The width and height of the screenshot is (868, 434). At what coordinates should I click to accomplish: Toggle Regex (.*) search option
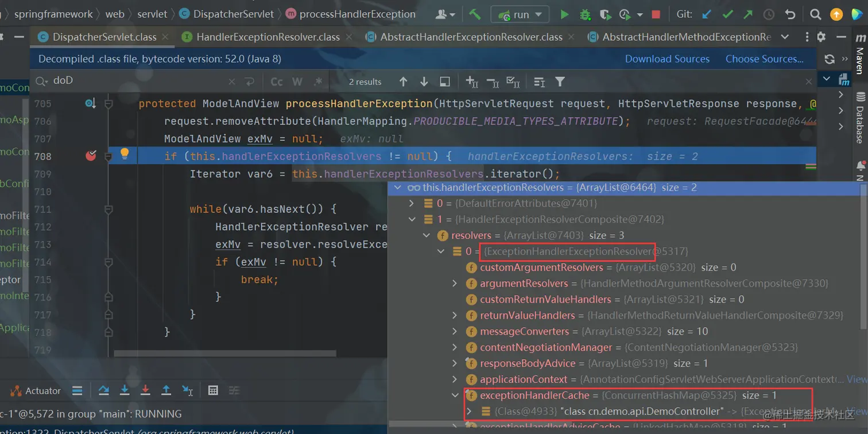(x=317, y=82)
